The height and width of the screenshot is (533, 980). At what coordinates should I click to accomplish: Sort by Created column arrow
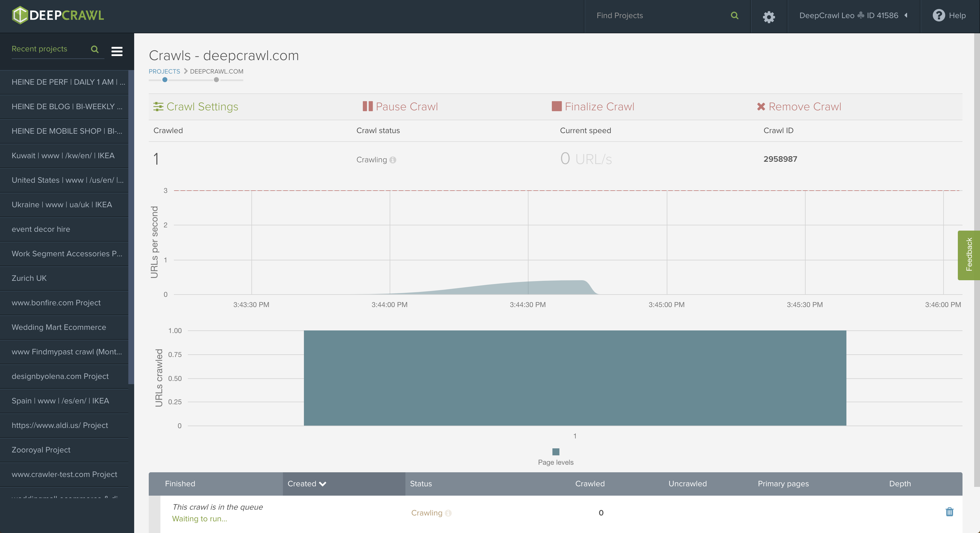pyautogui.click(x=323, y=484)
